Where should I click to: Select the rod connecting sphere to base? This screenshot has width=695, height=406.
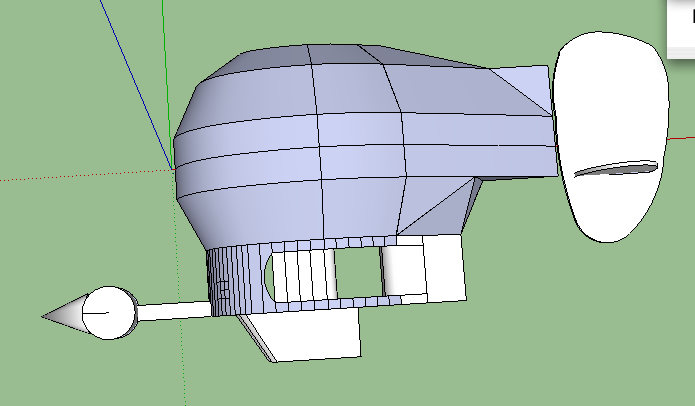[175, 312]
